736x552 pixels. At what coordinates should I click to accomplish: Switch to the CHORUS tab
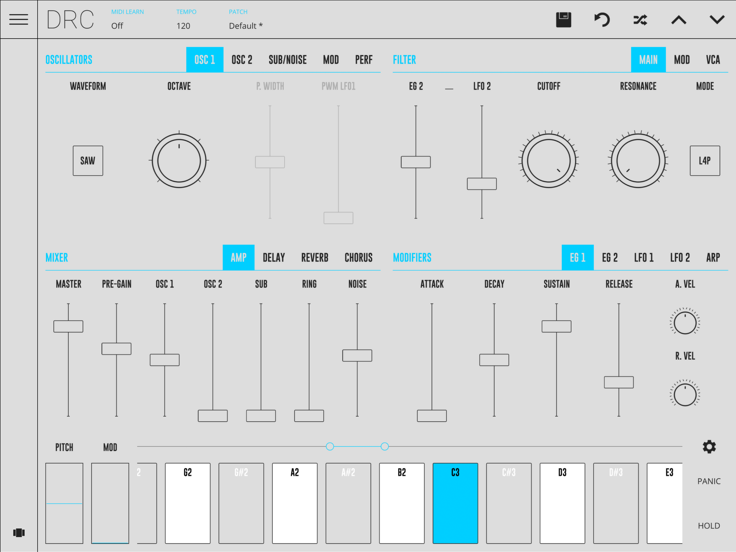tap(359, 257)
